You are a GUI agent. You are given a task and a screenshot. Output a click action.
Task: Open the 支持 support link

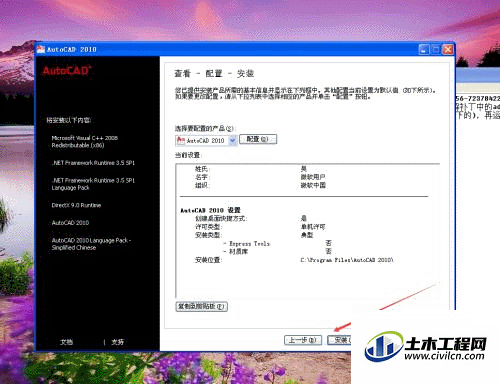(117, 342)
